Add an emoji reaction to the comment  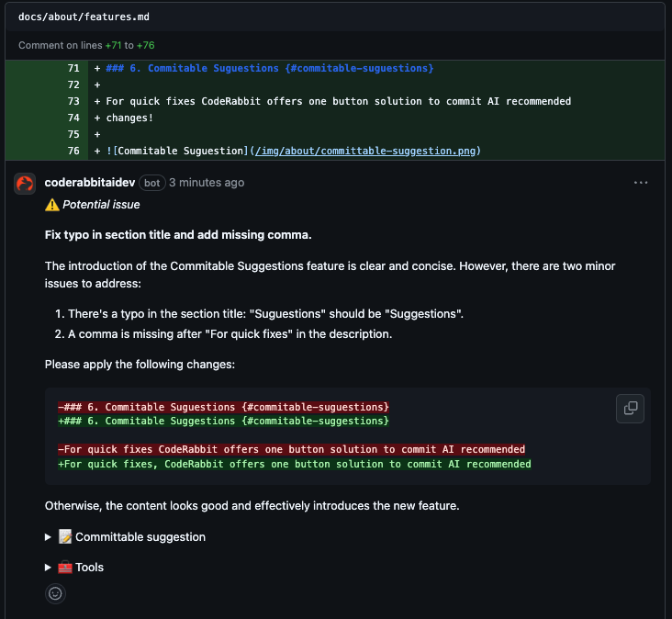point(55,593)
